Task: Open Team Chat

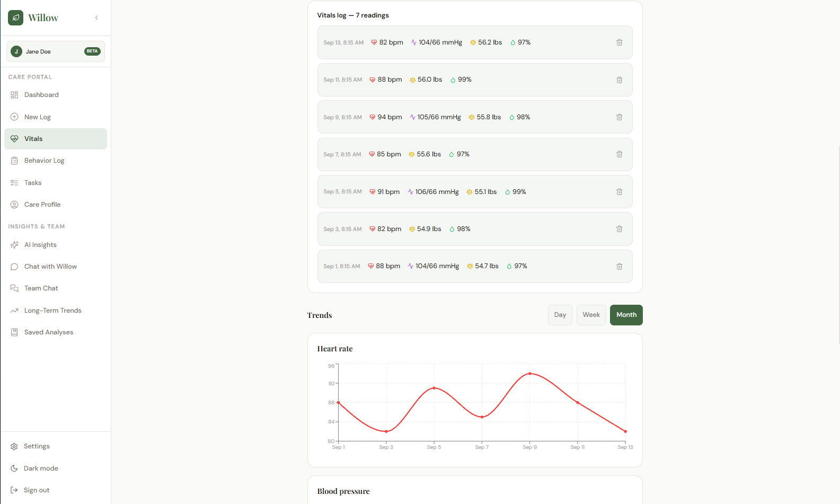Action: pyautogui.click(x=56, y=288)
